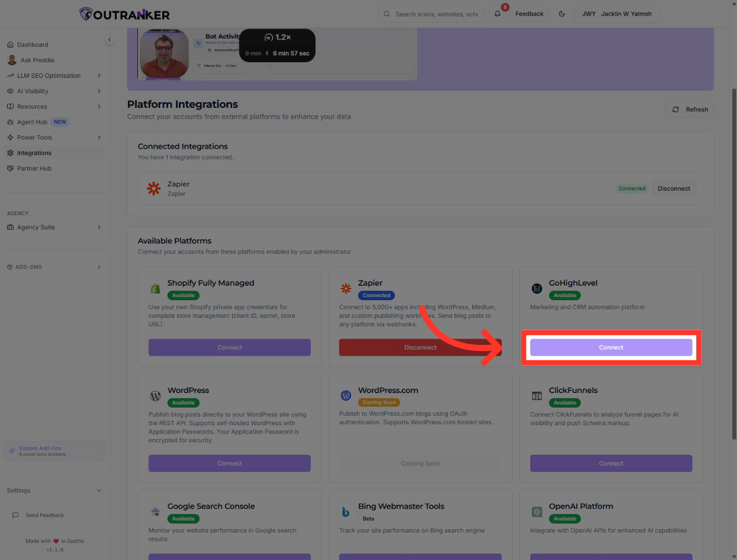Click the Shopify bag logo icon

click(x=155, y=289)
